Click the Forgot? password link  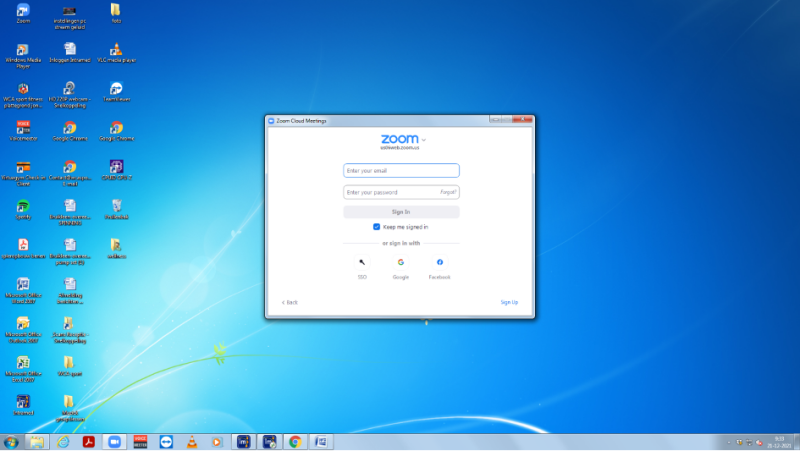click(448, 191)
